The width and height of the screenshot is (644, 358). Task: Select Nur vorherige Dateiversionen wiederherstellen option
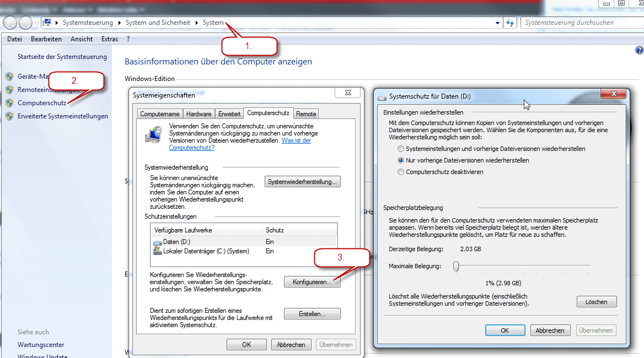[401, 160]
